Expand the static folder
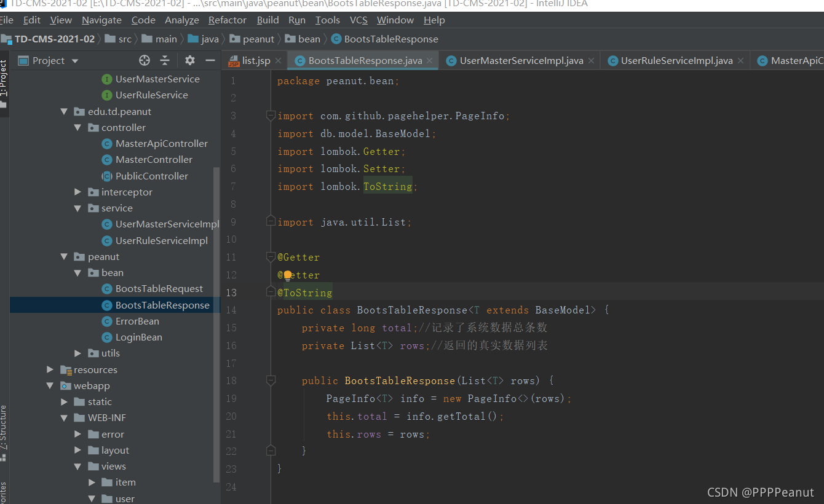824x504 pixels. (64, 401)
